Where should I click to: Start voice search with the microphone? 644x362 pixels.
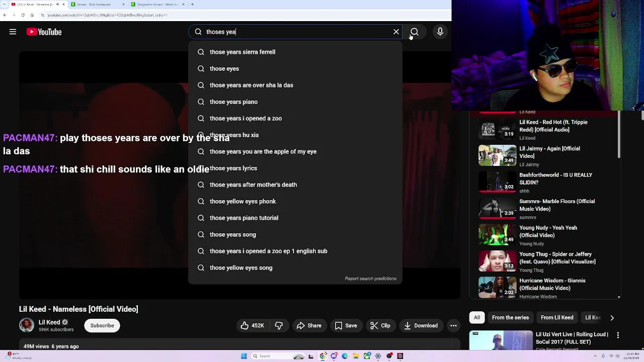coord(440,32)
